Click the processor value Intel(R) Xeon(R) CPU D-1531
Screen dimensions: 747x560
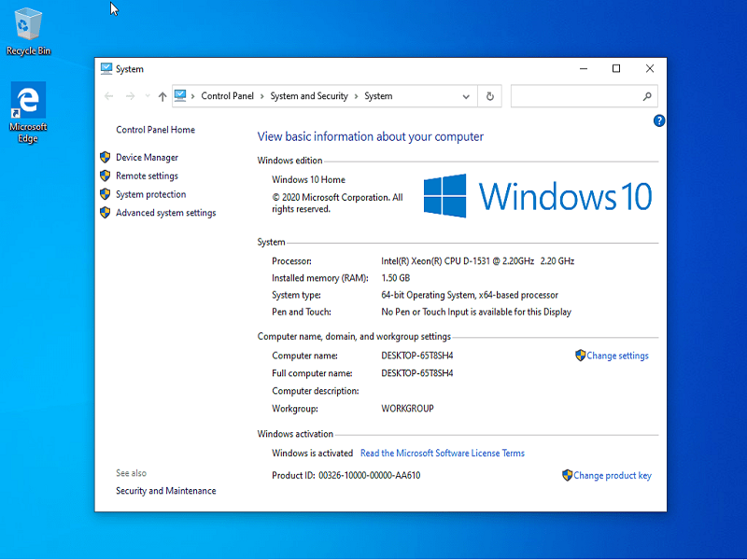[477, 261]
